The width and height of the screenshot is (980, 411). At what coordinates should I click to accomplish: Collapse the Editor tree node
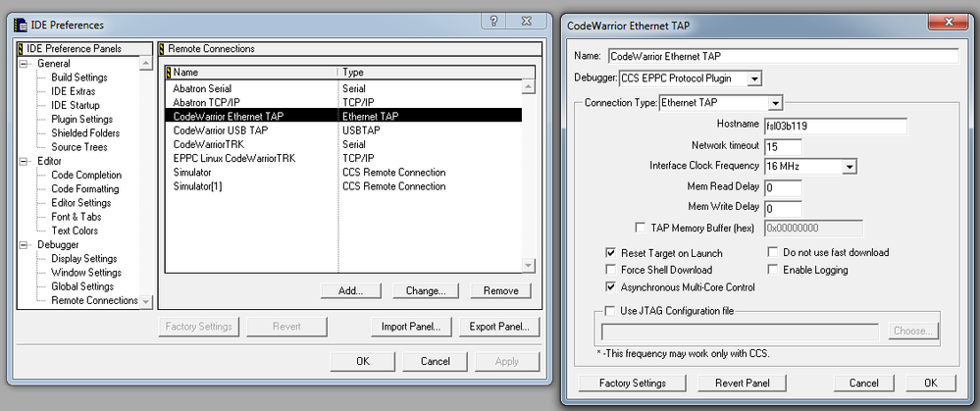click(x=24, y=161)
